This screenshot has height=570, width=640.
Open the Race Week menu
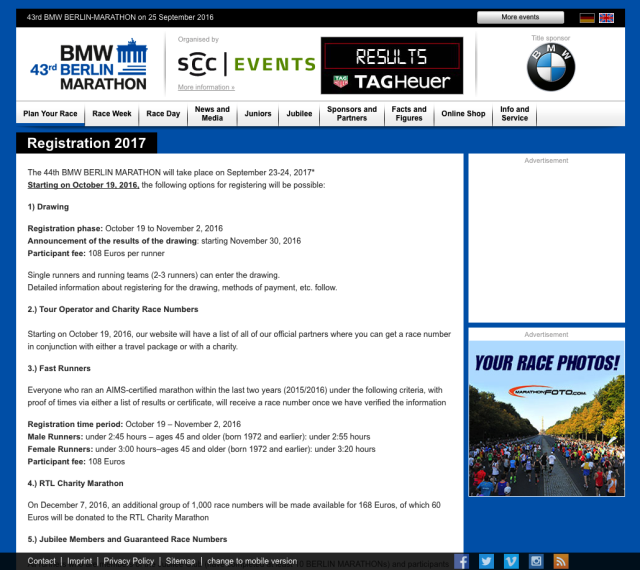tap(112, 114)
